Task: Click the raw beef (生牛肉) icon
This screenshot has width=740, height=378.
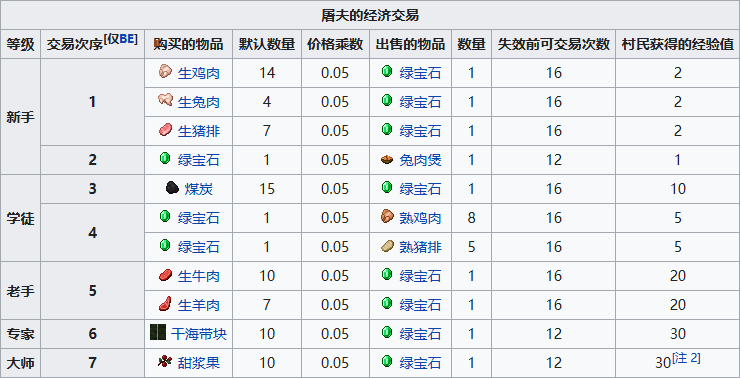Action: (x=165, y=275)
